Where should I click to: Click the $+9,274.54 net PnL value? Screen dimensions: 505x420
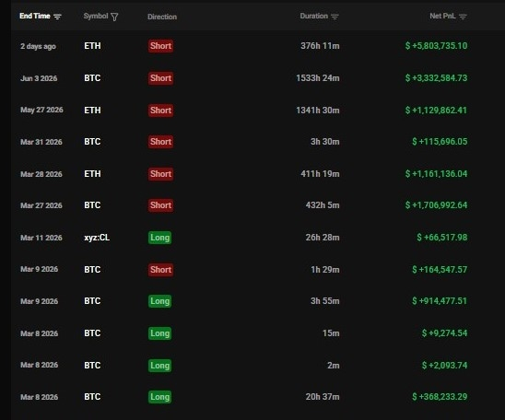444,333
